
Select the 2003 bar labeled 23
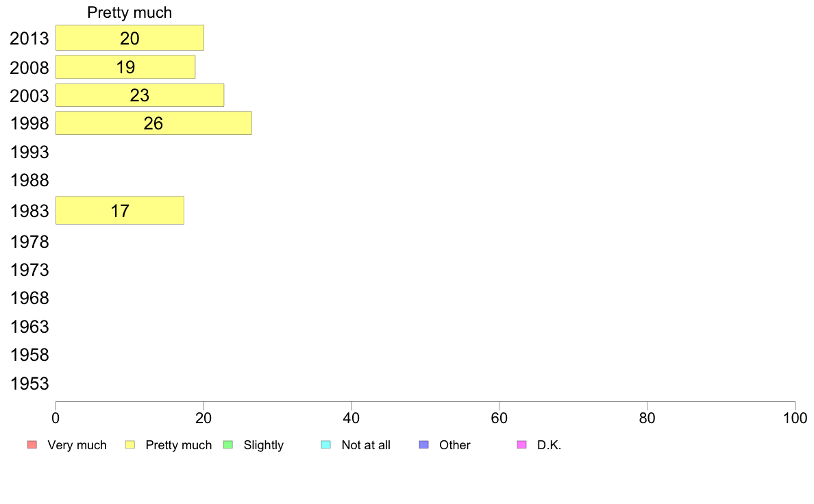point(140,96)
